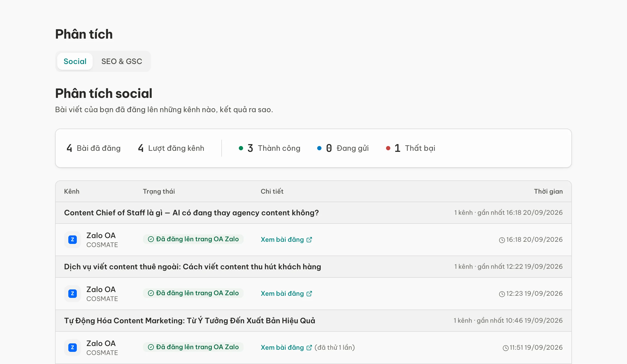Click '1 kênh · gần nhất 12:22 19/09/2026' text
Screen dimensions: 627x364
pos(508,267)
